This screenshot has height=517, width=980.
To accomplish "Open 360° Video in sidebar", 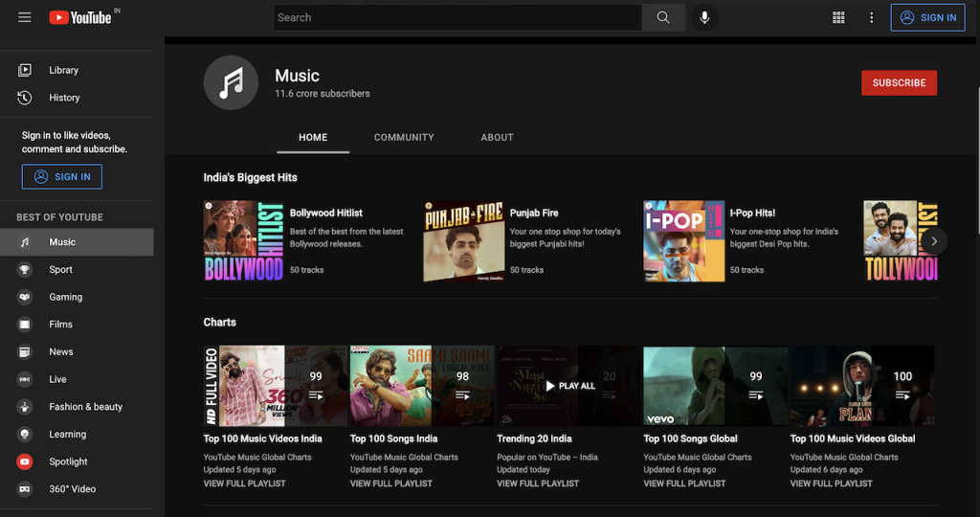I will 77,489.
